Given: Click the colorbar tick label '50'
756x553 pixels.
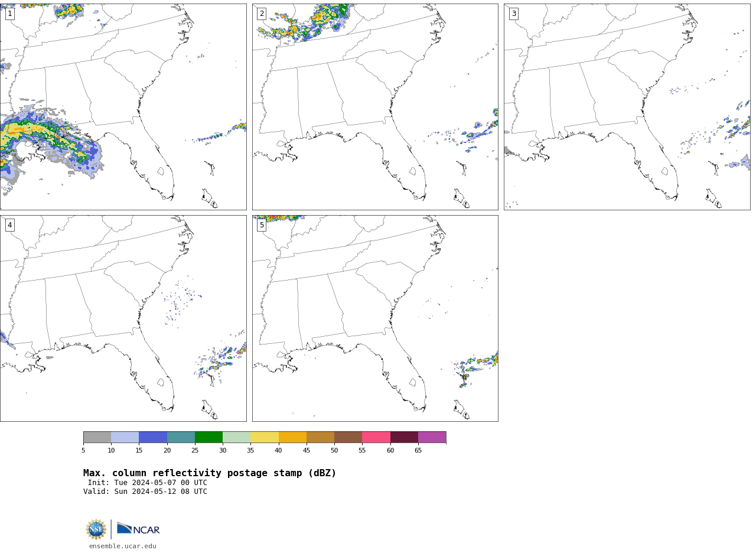Looking at the screenshot, I should (334, 451).
